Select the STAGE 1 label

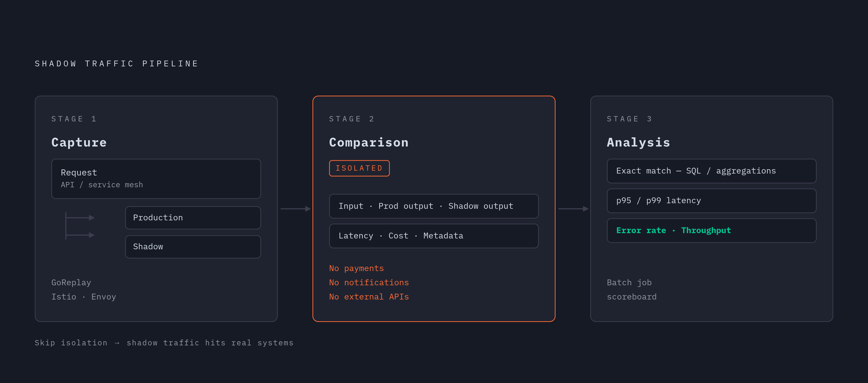pyautogui.click(x=74, y=119)
